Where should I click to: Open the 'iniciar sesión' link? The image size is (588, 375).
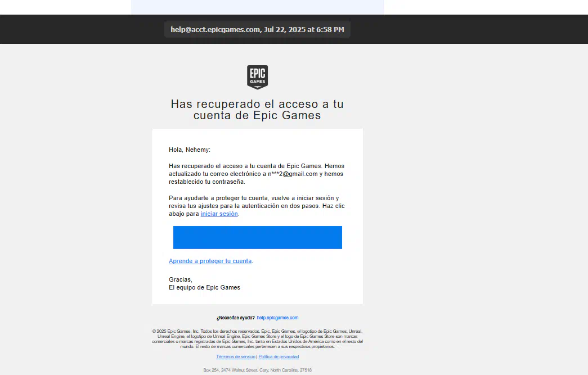[x=219, y=214]
